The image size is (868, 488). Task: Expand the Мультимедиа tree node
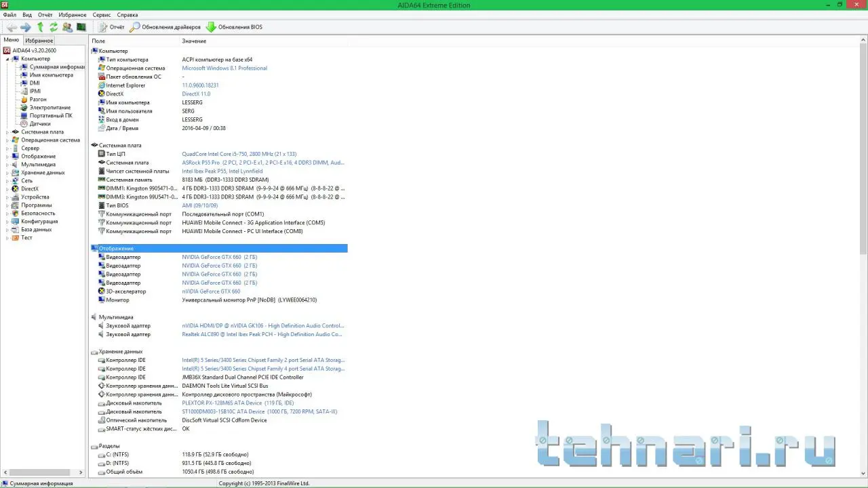tap(7, 165)
